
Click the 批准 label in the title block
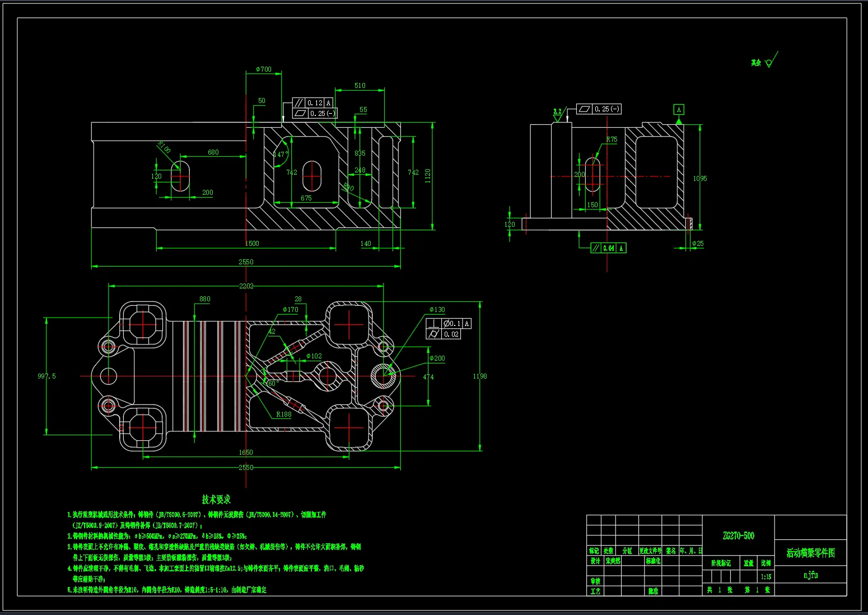click(654, 591)
